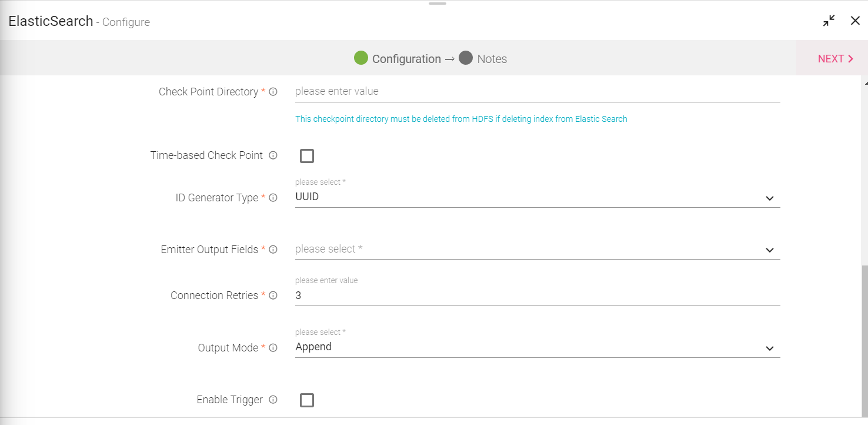Open the Output Mode Append dropdown

coord(537,347)
